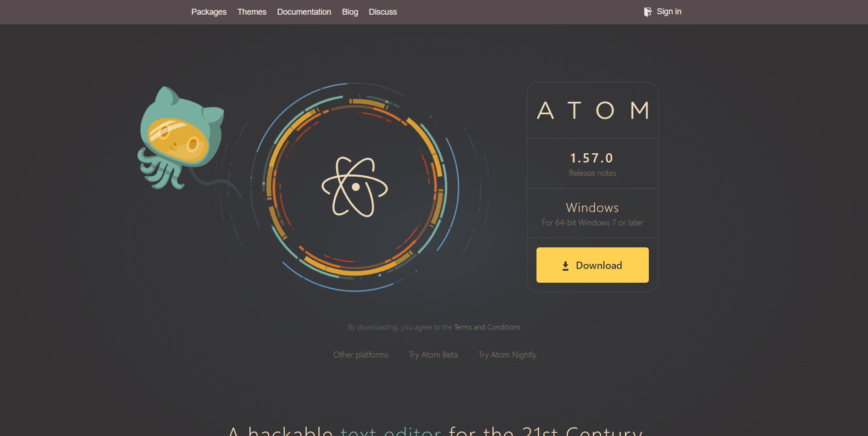Visit the Blog link in the header
This screenshot has height=436, width=868.
[350, 12]
